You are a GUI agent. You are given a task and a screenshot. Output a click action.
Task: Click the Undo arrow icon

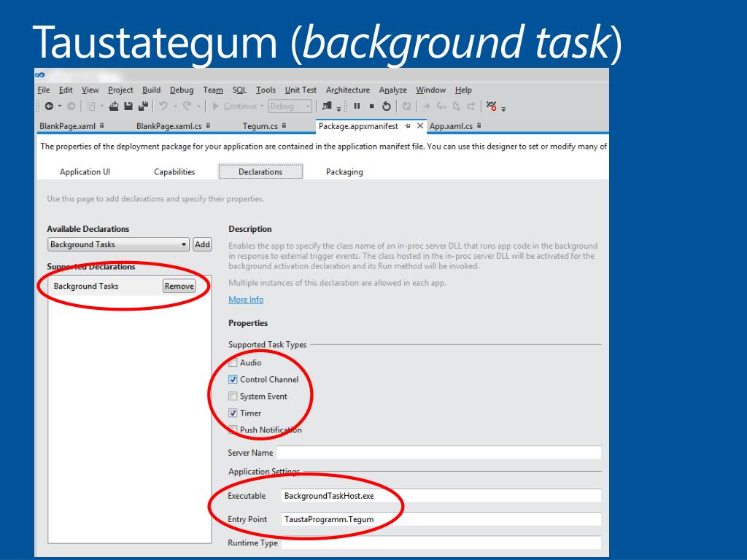pos(163,106)
